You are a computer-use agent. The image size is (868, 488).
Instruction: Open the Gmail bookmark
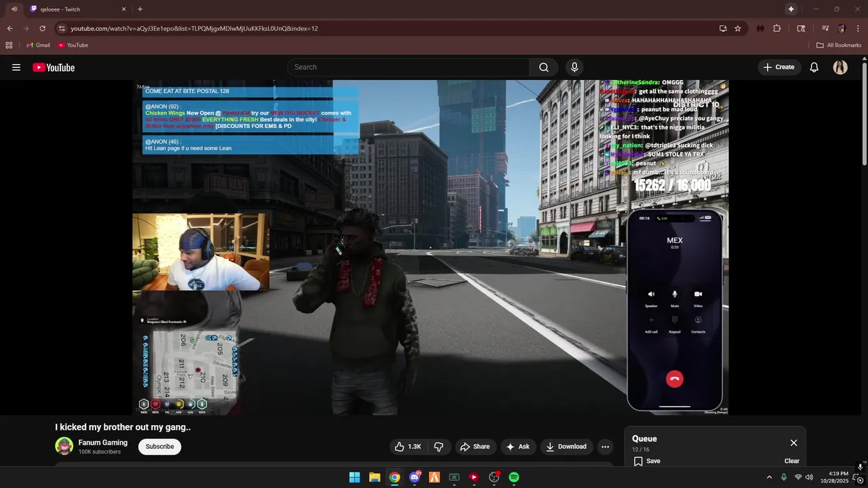(x=38, y=45)
